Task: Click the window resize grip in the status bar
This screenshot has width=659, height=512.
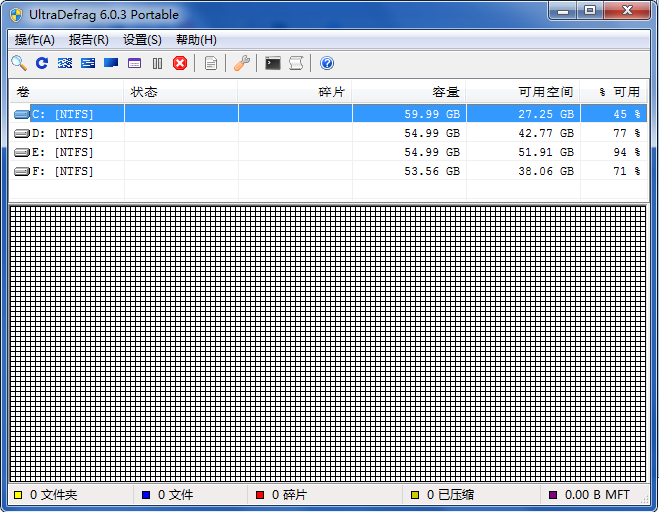Action: [x=644, y=499]
